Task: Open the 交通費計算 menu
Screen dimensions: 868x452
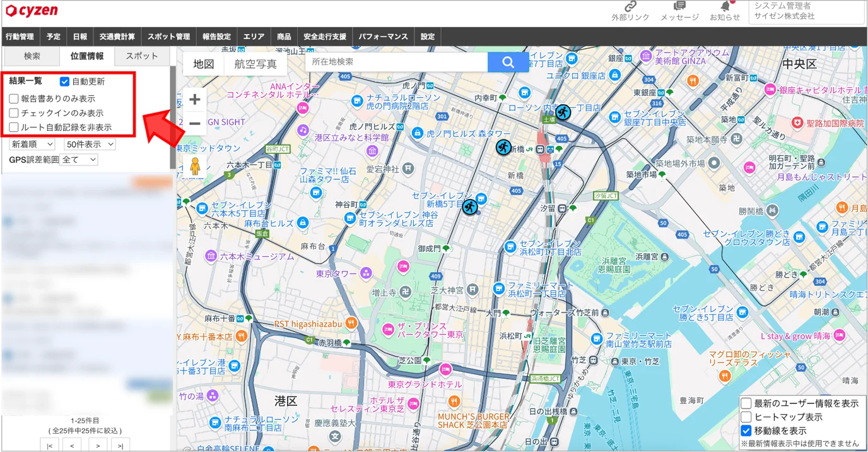Action: [x=117, y=37]
